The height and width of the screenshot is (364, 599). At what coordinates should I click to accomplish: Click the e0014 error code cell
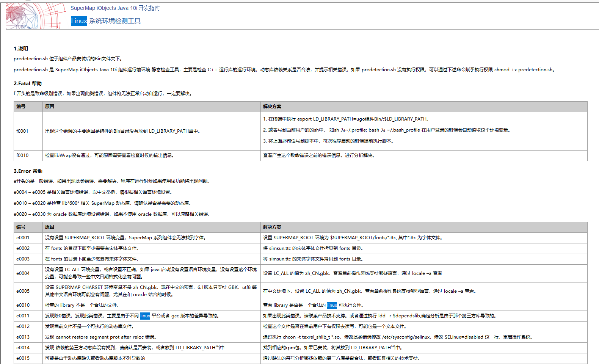click(28, 348)
